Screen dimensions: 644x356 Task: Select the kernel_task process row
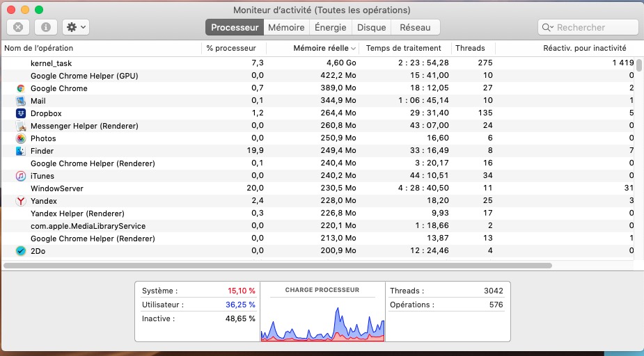tap(318, 63)
